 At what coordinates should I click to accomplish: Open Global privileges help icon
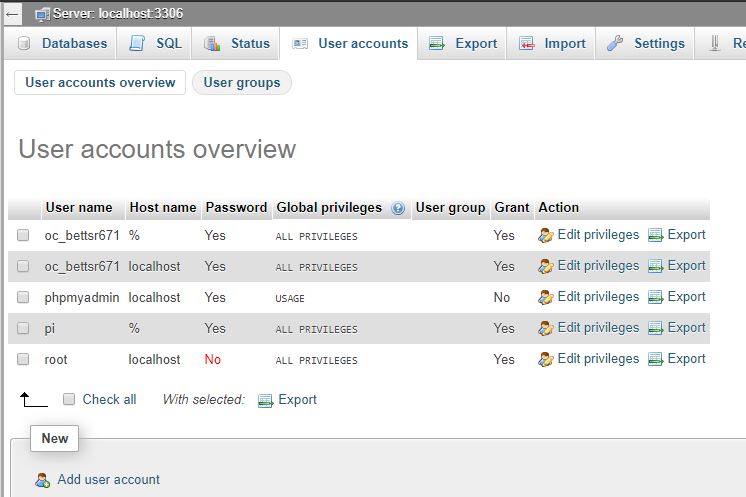pos(398,208)
